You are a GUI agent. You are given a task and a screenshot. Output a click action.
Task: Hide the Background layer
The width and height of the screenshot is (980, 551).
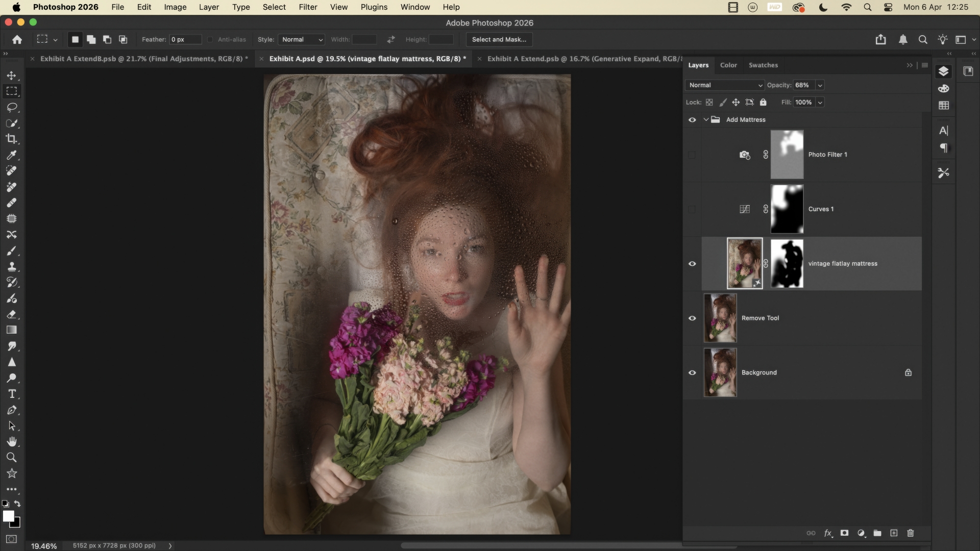coord(692,373)
